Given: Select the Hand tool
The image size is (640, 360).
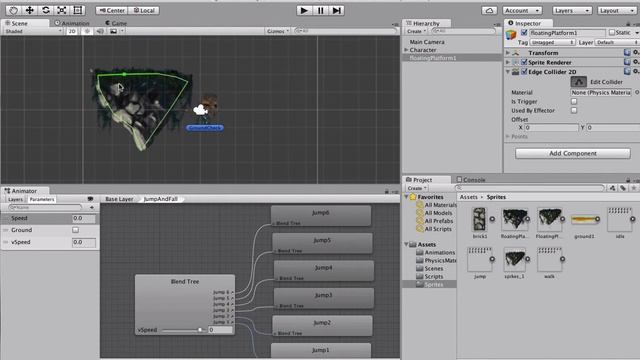Looking at the screenshot, I should pyautogui.click(x=13, y=10).
